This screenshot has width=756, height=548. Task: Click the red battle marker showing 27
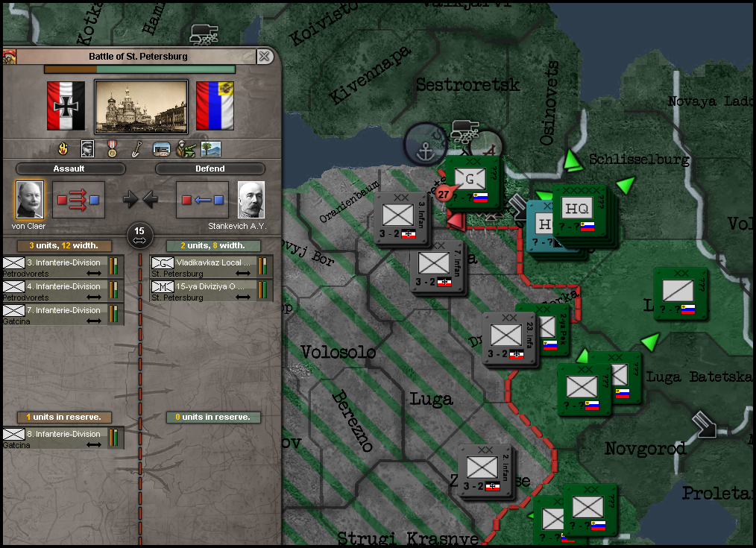coord(444,194)
